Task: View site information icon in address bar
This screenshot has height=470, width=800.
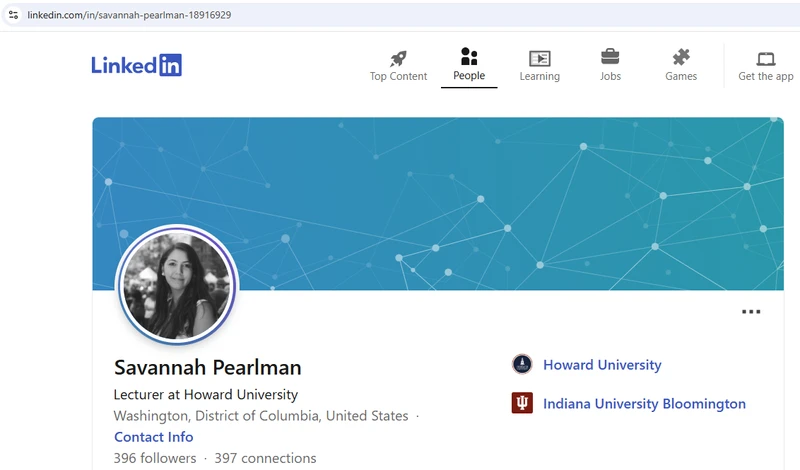Action: point(14,15)
